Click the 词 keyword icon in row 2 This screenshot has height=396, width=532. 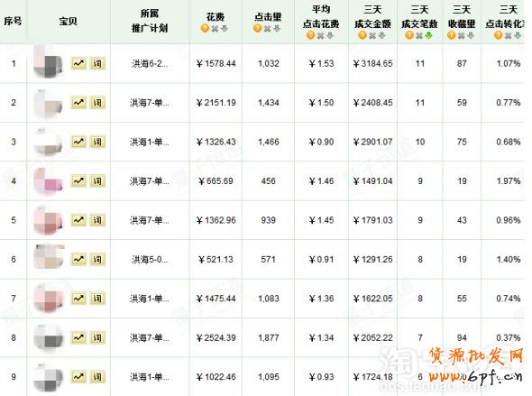(97, 103)
